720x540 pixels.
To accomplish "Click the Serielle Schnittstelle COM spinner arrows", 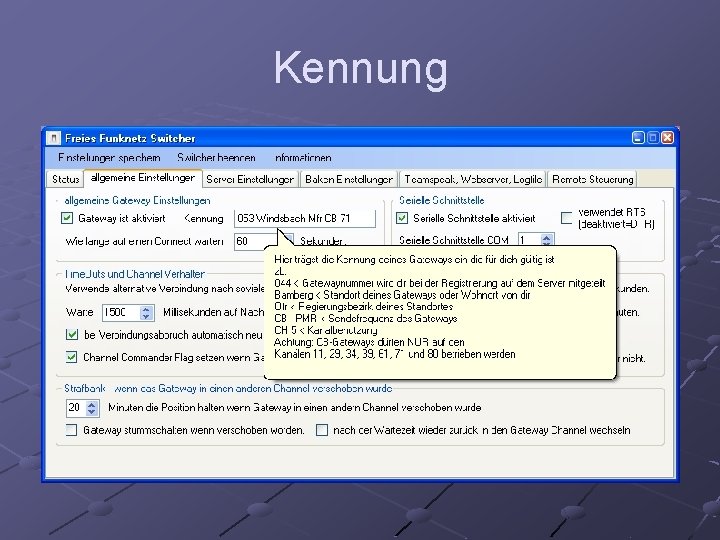I will (546, 240).
